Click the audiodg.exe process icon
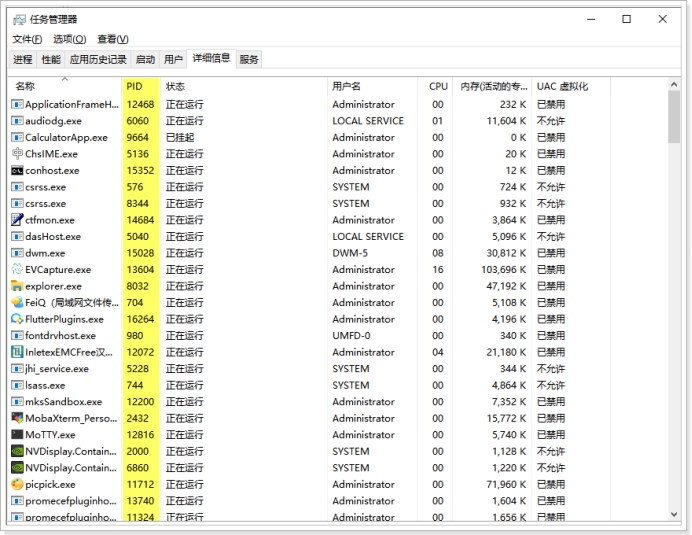692x535 pixels. pos(17,121)
